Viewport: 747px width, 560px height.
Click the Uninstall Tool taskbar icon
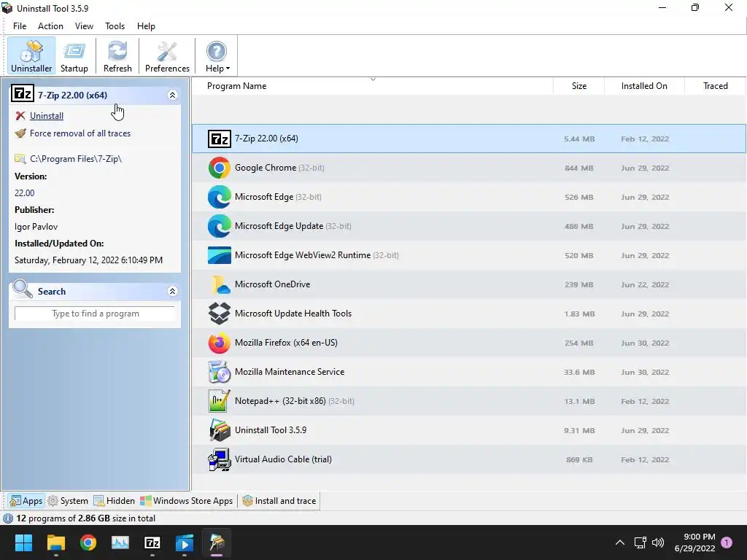217,542
